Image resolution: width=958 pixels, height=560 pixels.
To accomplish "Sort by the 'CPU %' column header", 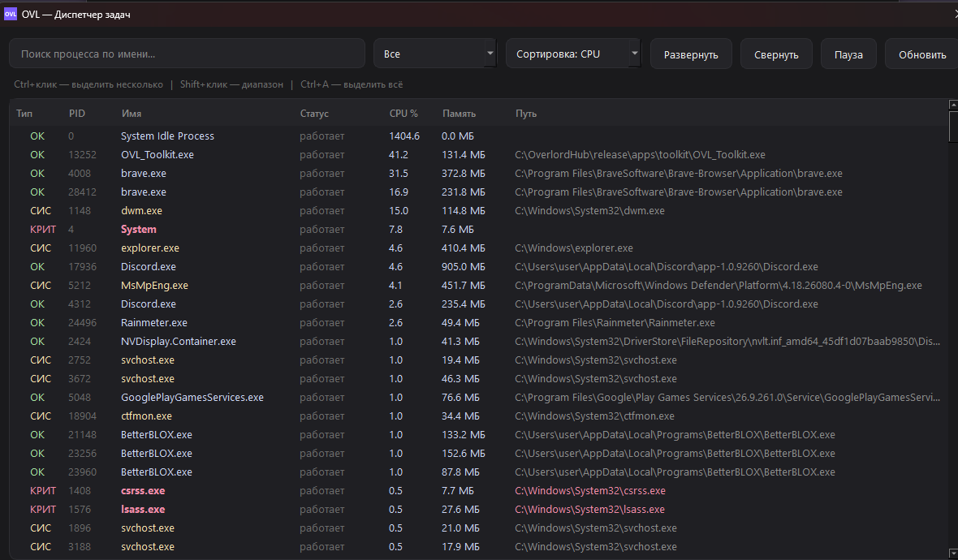I will click(x=403, y=114).
